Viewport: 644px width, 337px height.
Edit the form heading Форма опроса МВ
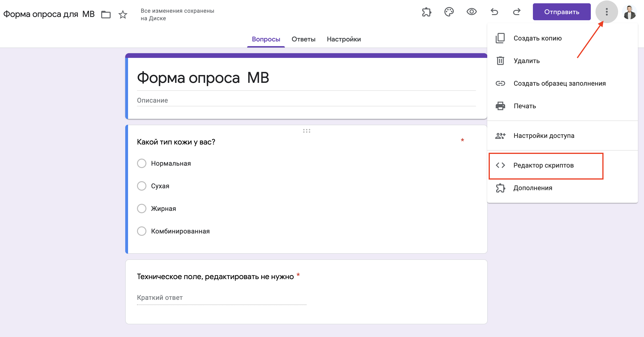(203, 78)
